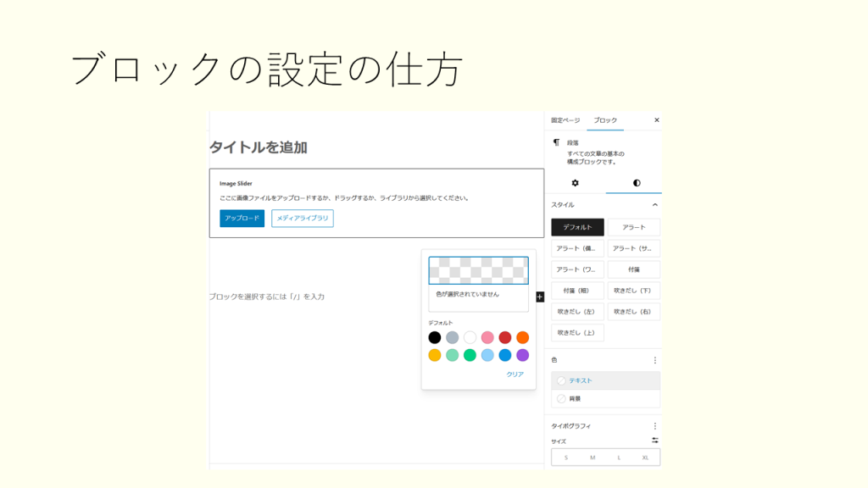
Task: Switch to the 固定ページ tab
Action: pyautogui.click(x=565, y=120)
